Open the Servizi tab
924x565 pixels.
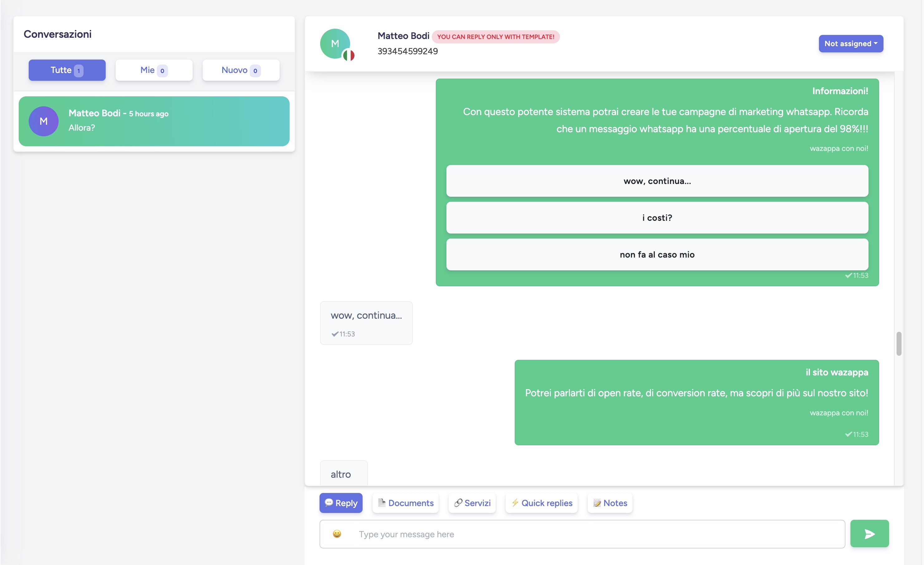(472, 503)
